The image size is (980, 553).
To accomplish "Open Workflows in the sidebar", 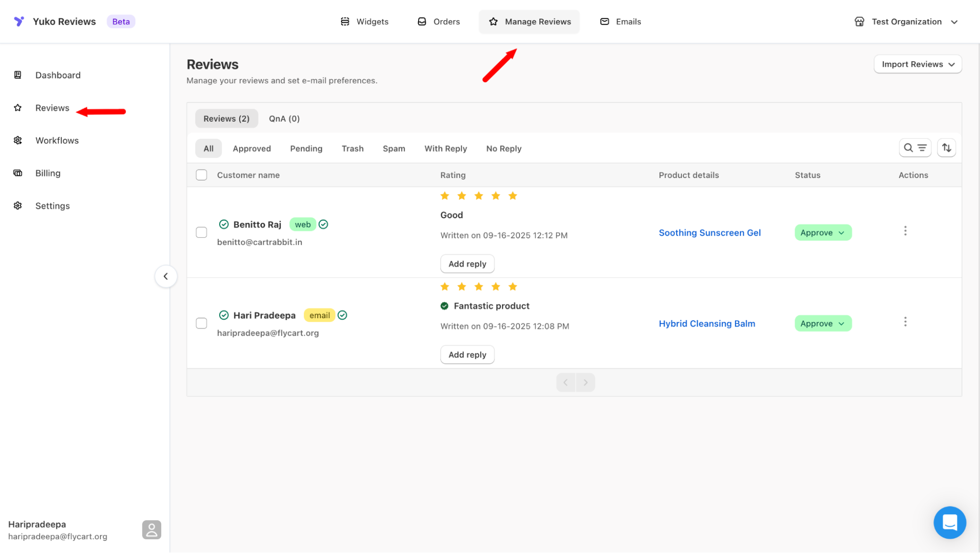I will [x=57, y=141].
